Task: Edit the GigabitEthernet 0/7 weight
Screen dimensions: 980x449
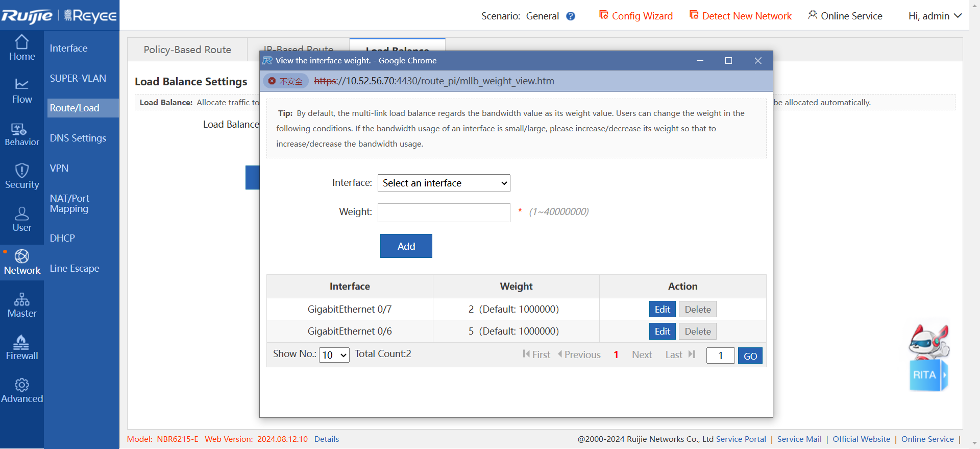Action: [x=662, y=309]
